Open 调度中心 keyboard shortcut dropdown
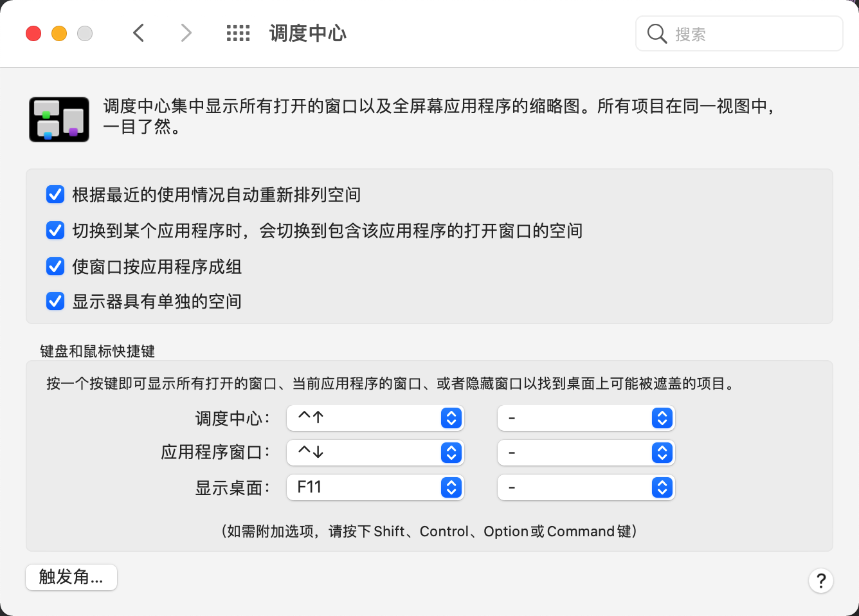The height and width of the screenshot is (616, 859). pyautogui.click(x=375, y=418)
